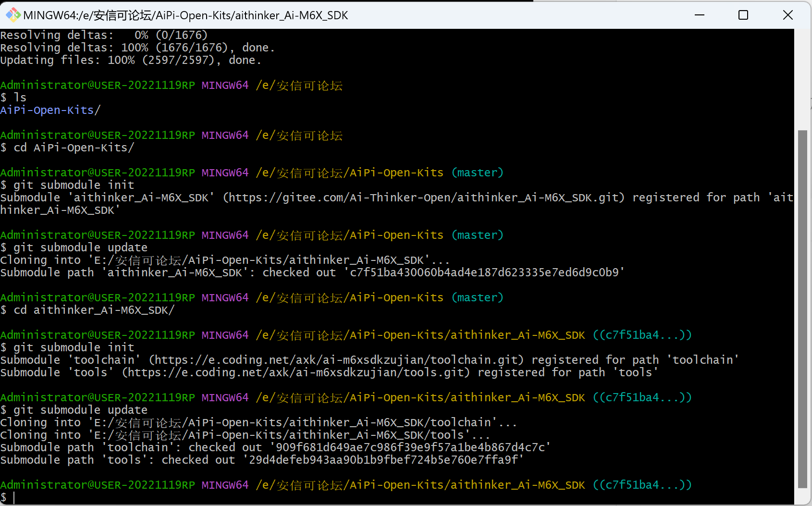Screen dimensions: 812x506
Task: Click the 'cd AiPi-Open-Kits/' command line
Action: 67,148
